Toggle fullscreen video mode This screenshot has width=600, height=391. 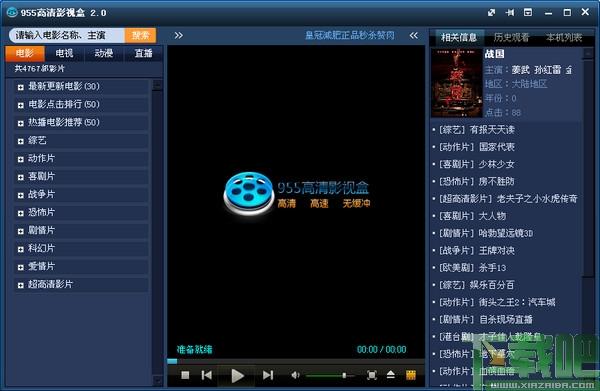point(372,375)
